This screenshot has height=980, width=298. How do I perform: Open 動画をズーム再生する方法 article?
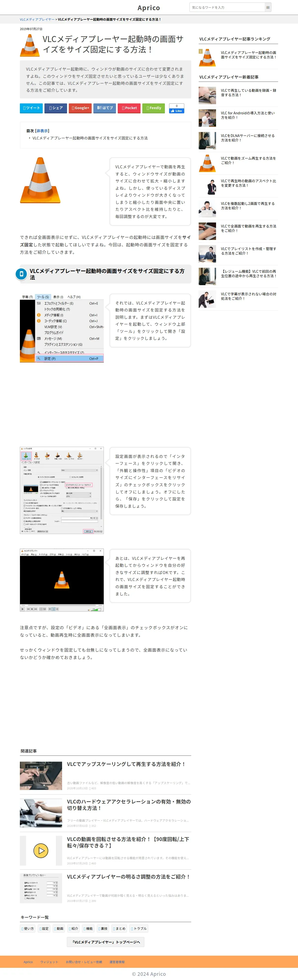[249, 161]
